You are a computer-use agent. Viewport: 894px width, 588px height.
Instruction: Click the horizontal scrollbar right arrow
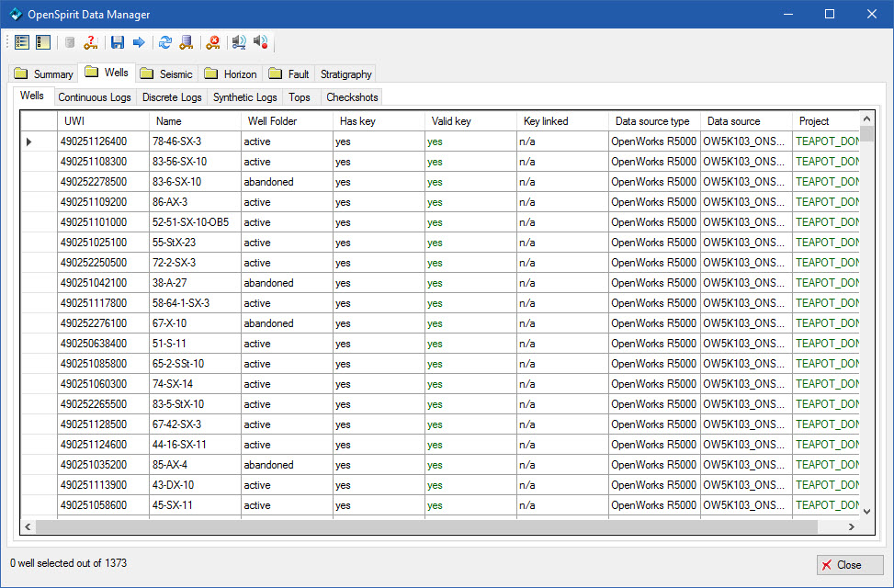click(x=852, y=526)
